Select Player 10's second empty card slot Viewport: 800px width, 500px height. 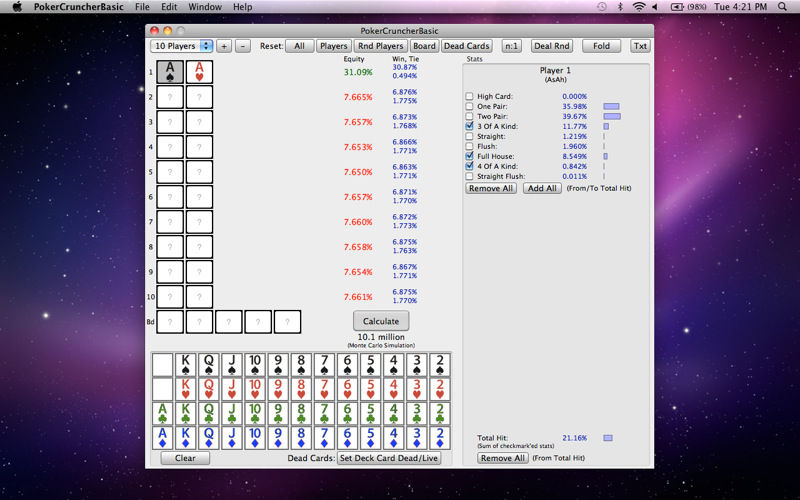pyautogui.click(x=199, y=296)
